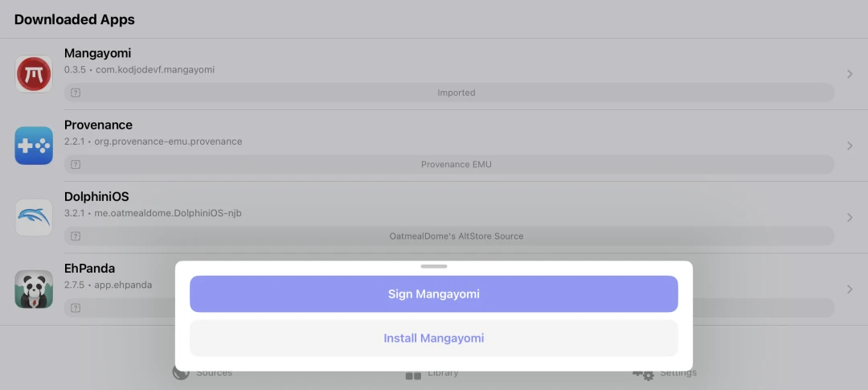Click question-mark icon in Mangayomi's Imported badge

click(76, 92)
